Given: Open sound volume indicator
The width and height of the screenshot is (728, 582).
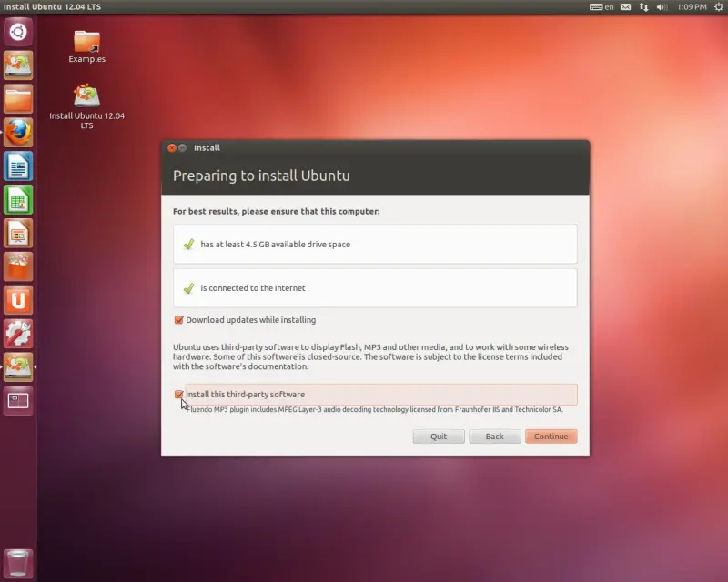Looking at the screenshot, I should click(x=662, y=7).
